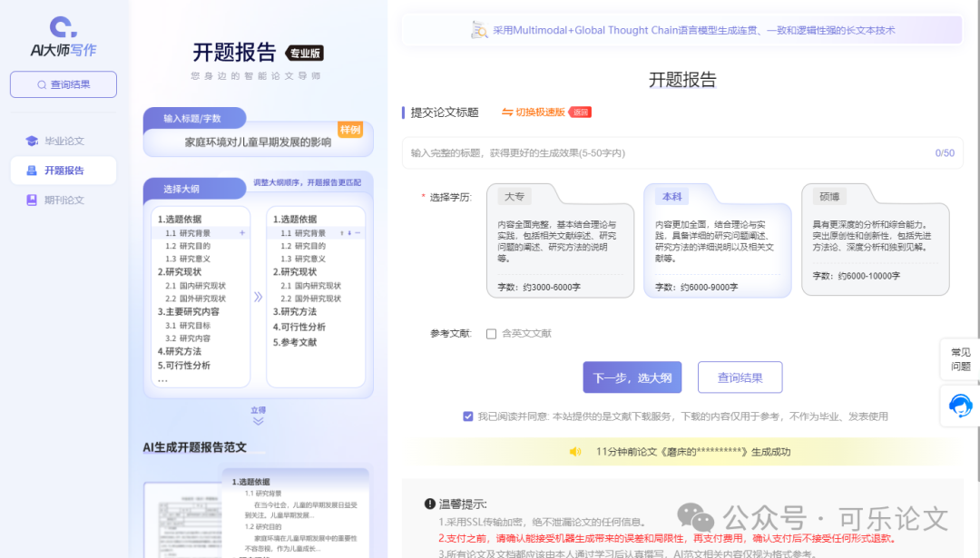Open the 常见问题 floating help button
Image resolution: width=980 pixels, height=558 pixels.
(960, 359)
